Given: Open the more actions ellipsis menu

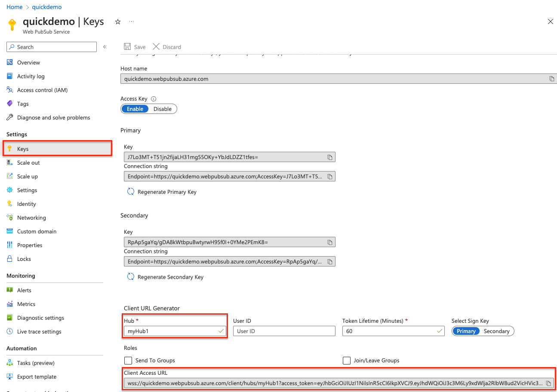Looking at the screenshot, I should point(132,21).
